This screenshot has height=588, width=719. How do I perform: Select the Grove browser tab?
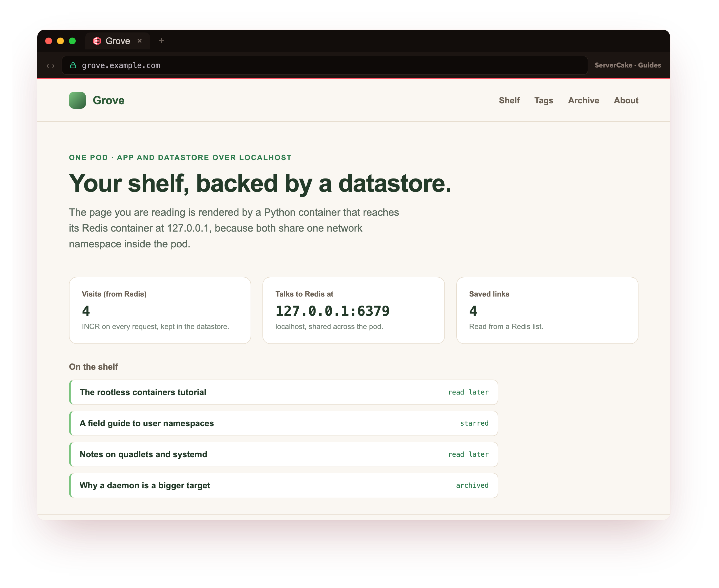118,41
